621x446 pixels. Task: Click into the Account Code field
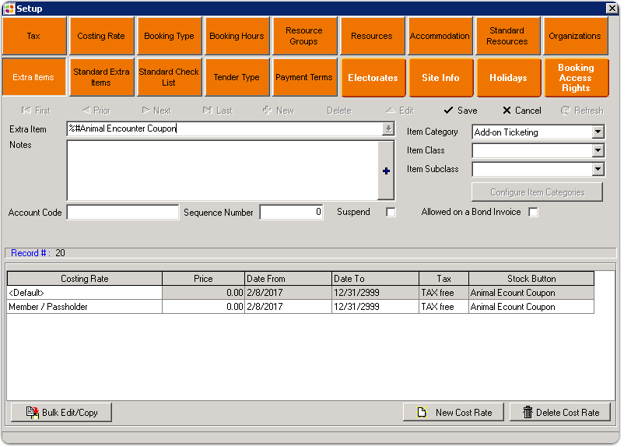coord(122,212)
